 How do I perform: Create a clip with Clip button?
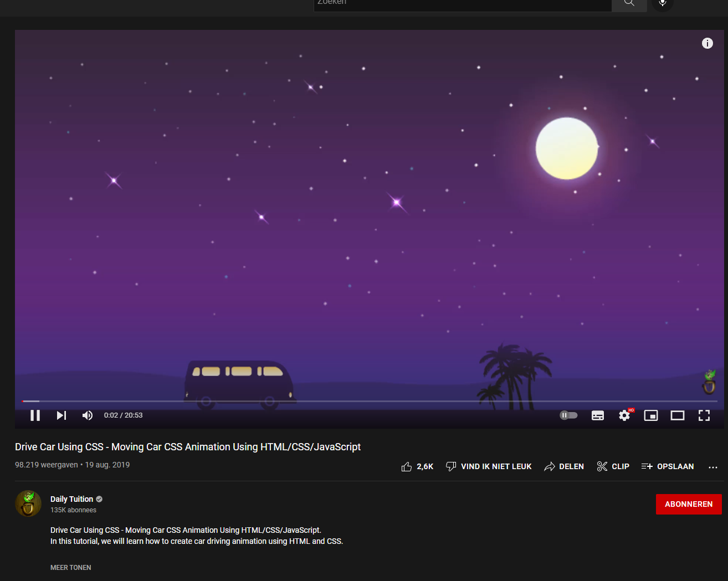pos(613,466)
